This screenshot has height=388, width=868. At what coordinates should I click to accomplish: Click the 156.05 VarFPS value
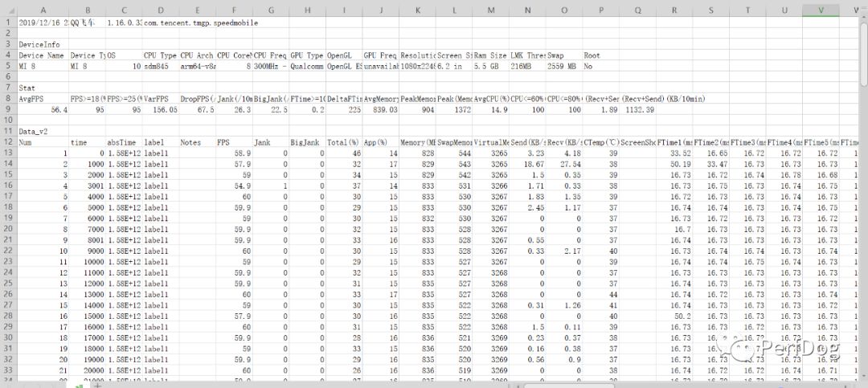[161, 109]
